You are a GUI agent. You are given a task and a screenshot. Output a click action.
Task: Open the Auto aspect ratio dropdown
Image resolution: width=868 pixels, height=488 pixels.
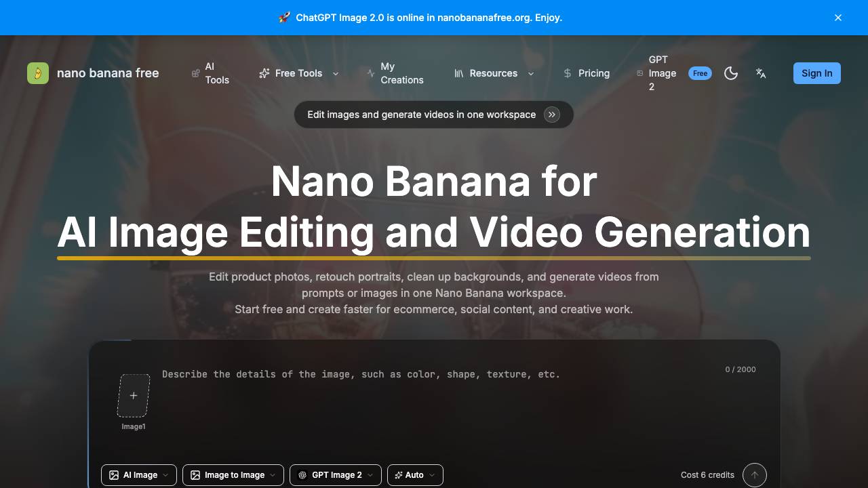(415, 475)
